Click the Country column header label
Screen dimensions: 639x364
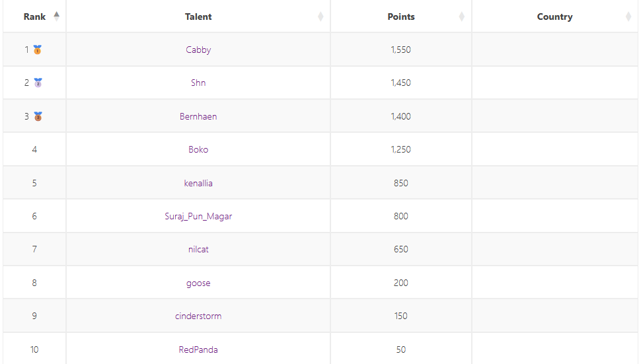[x=554, y=17]
